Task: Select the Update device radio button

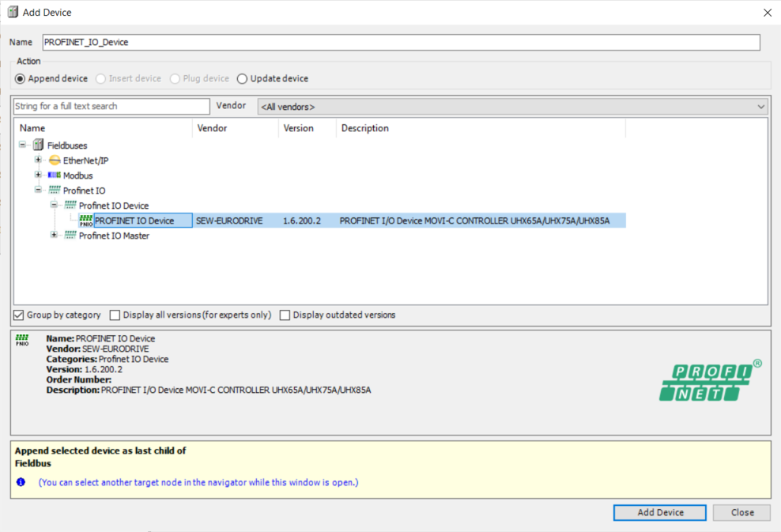Action: point(242,79)
